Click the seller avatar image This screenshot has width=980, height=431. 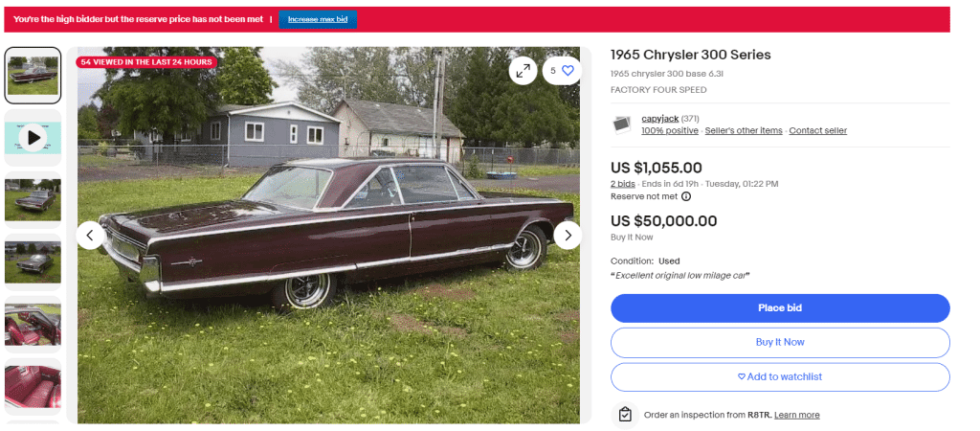622,125
